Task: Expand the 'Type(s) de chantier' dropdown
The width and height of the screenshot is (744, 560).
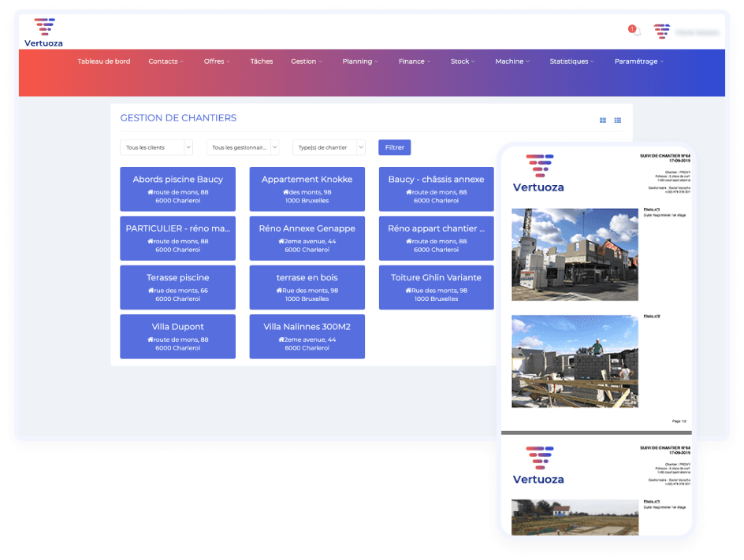Action: tap(329, 147)
